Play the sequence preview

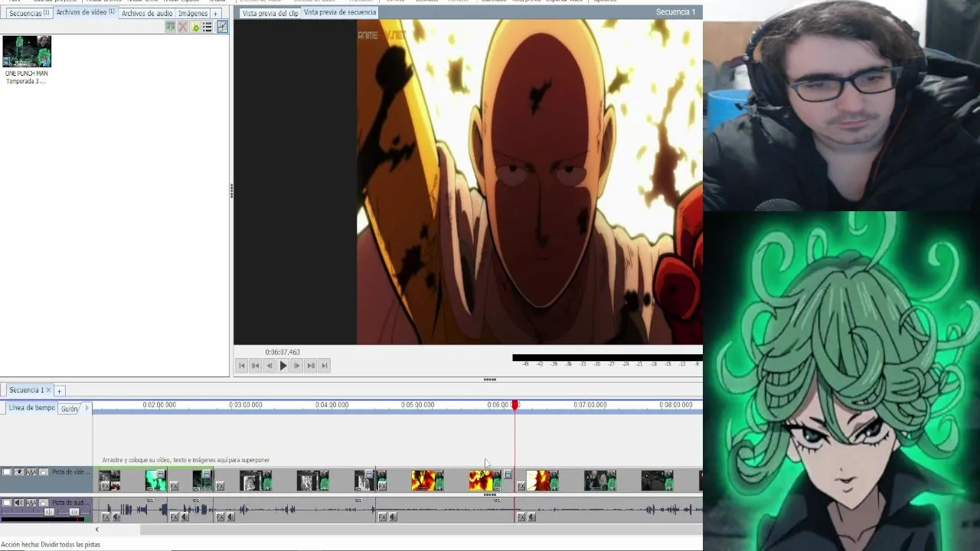click(x=283, y=366)
